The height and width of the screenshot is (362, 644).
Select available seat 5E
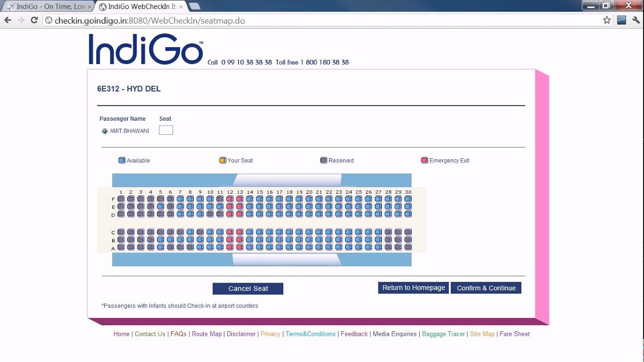pos(160,207)
